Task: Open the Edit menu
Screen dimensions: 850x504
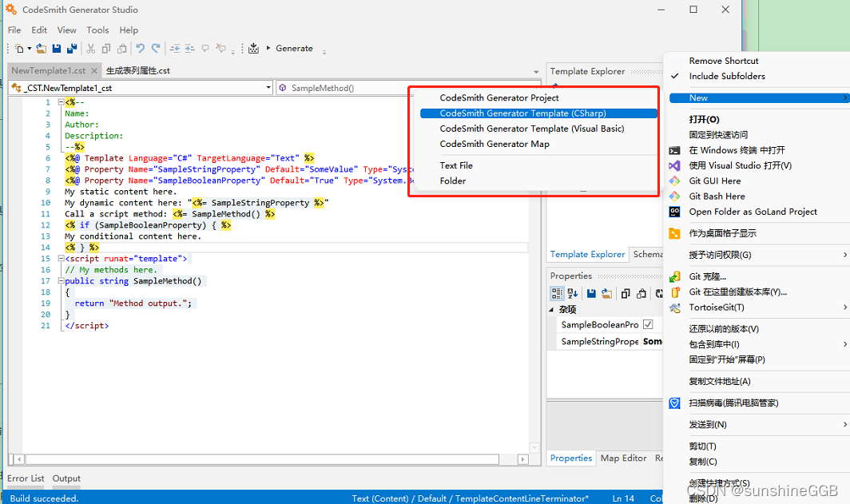Action: click(x=39, y=30)
